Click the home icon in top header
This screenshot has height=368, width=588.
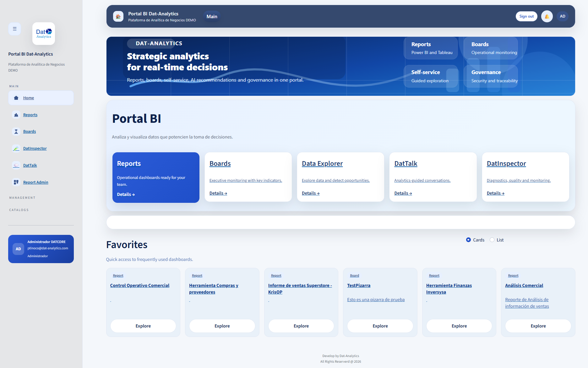tap(118, 16)
